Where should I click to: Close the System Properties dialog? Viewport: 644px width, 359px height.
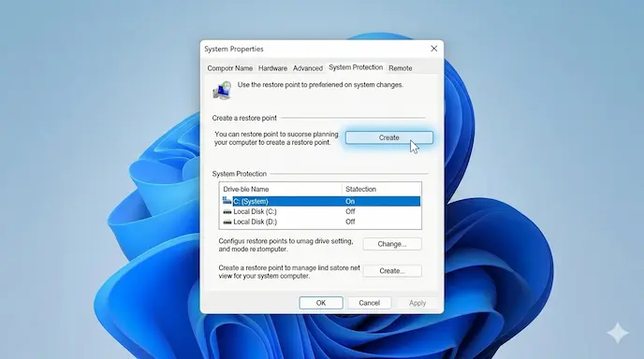coord(433,49)
